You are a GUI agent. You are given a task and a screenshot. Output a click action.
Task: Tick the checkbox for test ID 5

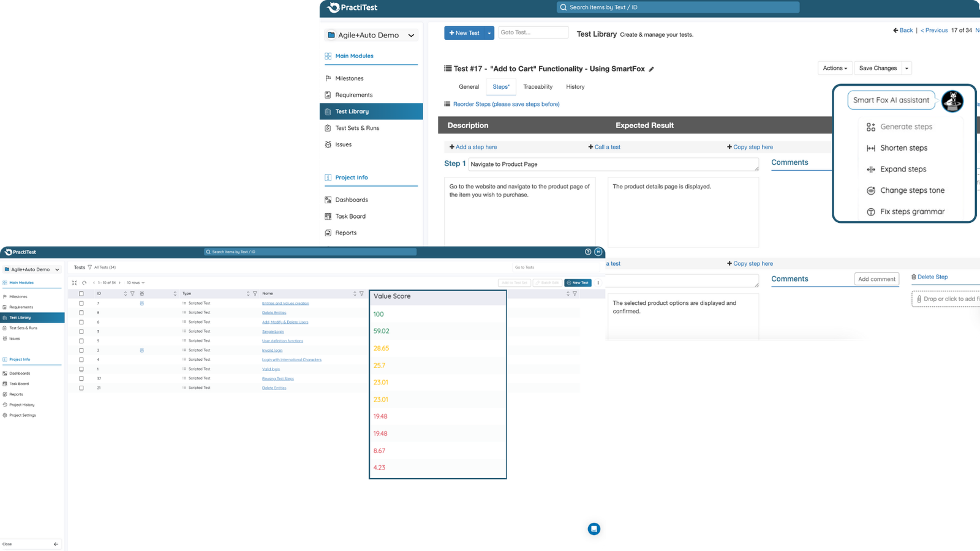point(81,341)
